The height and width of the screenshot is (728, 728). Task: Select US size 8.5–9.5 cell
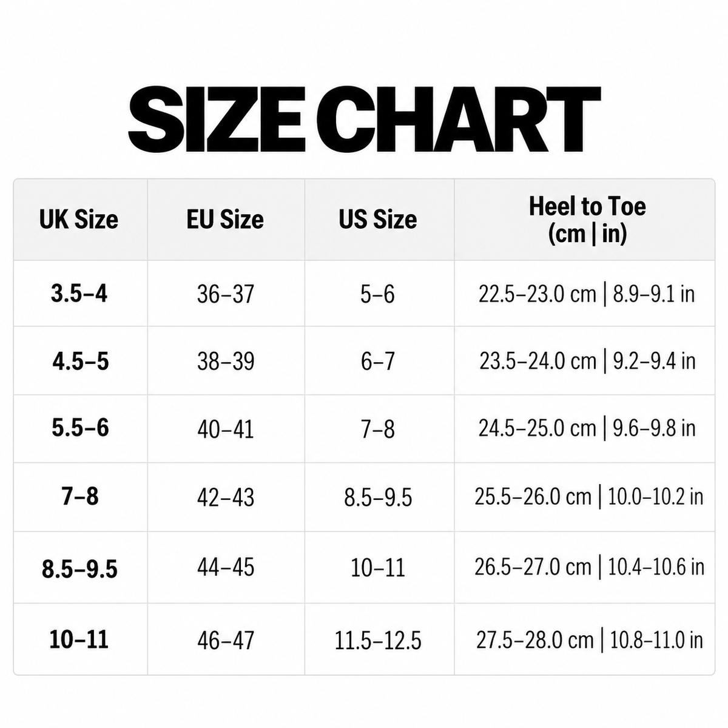pyautogui.click(x=378, y=498)
